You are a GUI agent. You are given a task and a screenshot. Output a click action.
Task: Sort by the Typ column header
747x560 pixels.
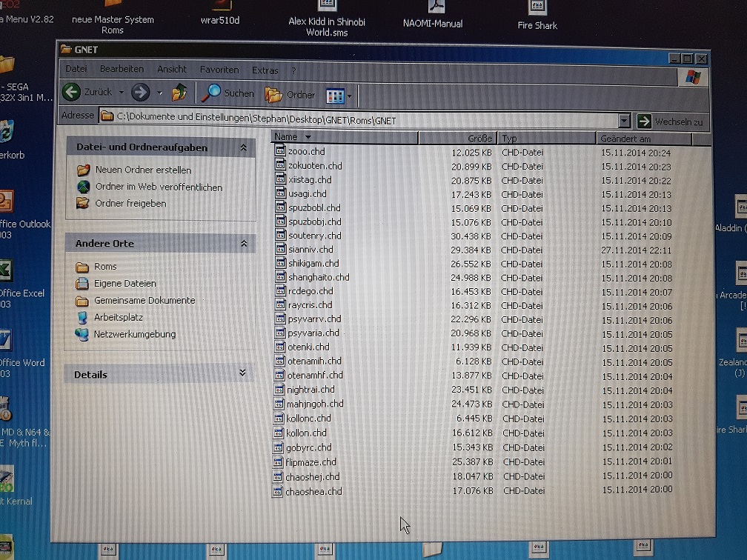point(546,139)
